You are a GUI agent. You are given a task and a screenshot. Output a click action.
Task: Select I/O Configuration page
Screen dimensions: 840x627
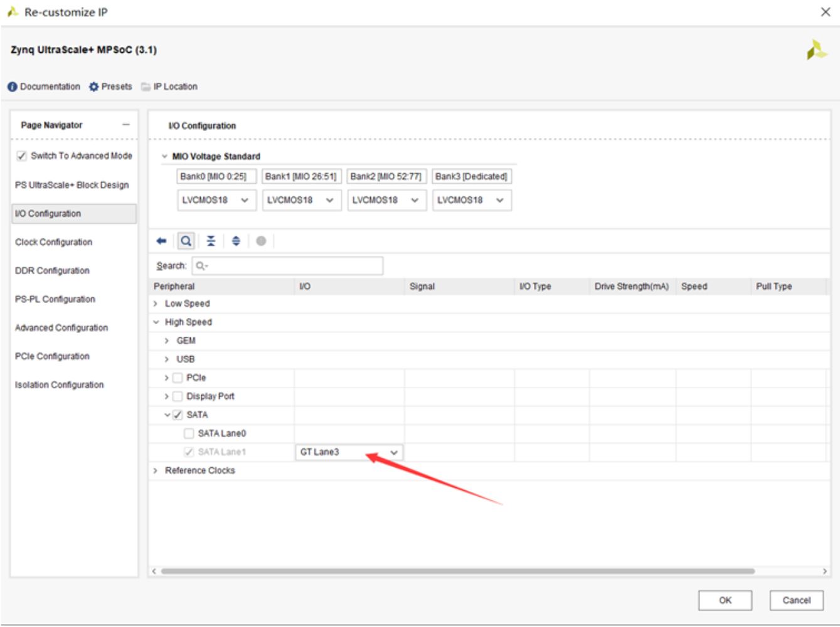tap(74, 214)
